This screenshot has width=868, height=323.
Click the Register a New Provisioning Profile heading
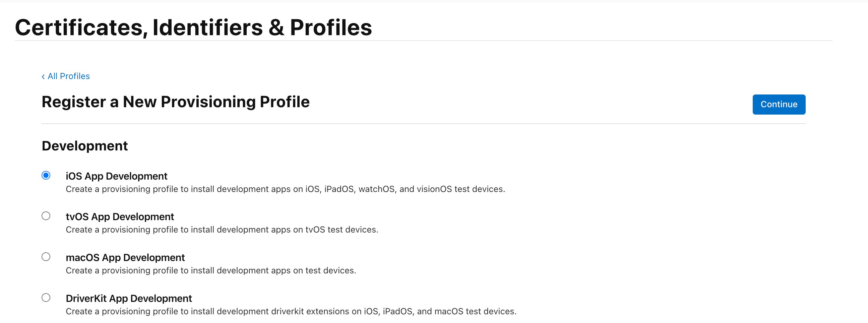[175, 102]
